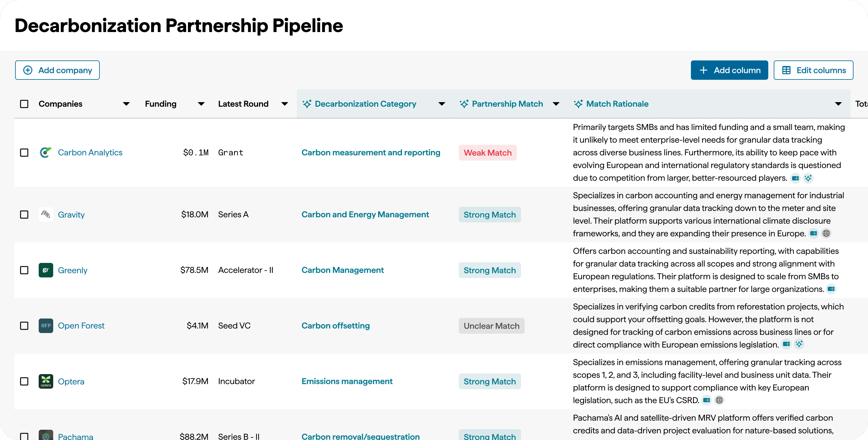The image size is (868, 440).
Task: Click the Match Rationale column header
Action: [x=617, y=104]
